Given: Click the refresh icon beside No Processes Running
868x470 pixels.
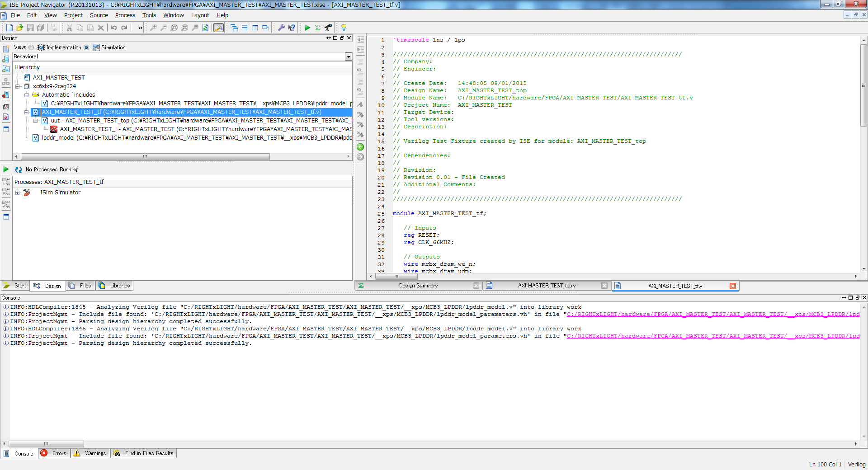Looking at the screenshot, I should click(x=19, y=169).
